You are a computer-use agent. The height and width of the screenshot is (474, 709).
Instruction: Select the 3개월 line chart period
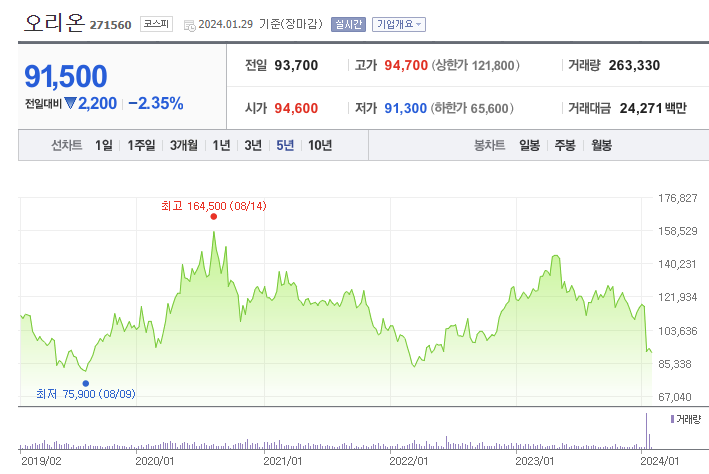(x=184, y=145)
